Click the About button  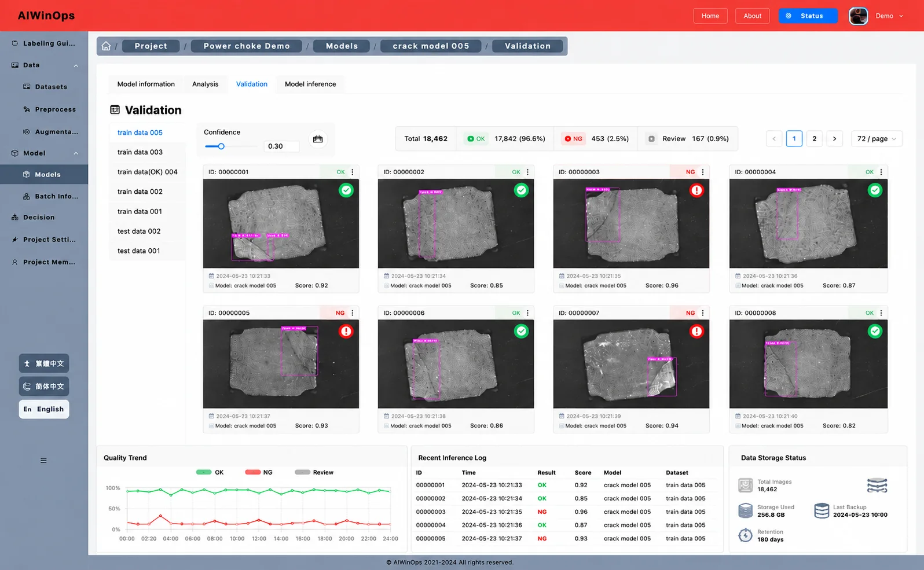pos(753,16)
